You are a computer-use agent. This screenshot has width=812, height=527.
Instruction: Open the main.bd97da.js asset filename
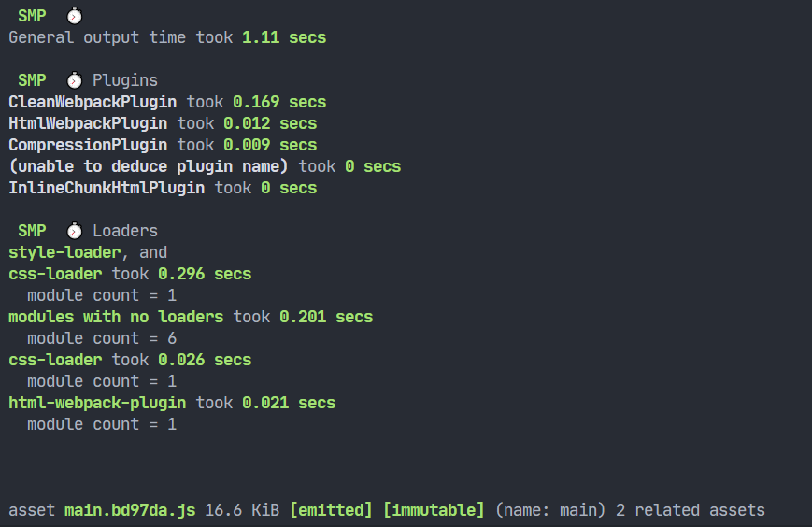point(130,510)
